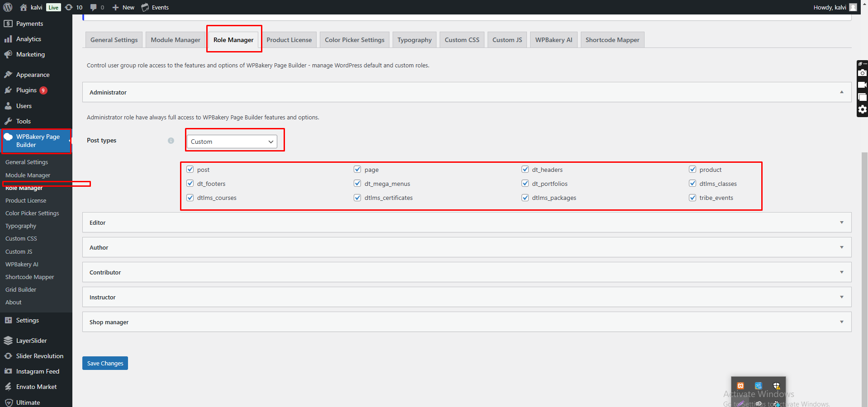The width and height of the screenshot is (868, 407).
Task: Toggle the dtlms_courses checkbox
Action: (x=190, y=197)
